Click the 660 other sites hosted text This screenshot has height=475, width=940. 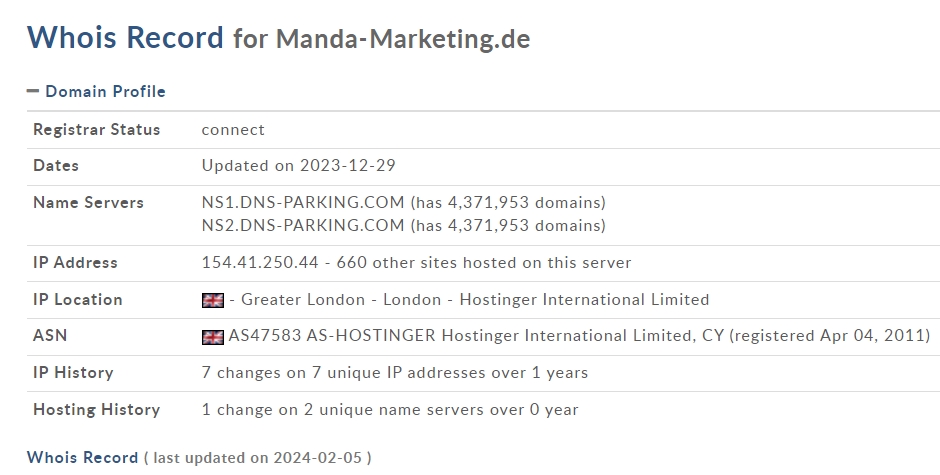483,262
